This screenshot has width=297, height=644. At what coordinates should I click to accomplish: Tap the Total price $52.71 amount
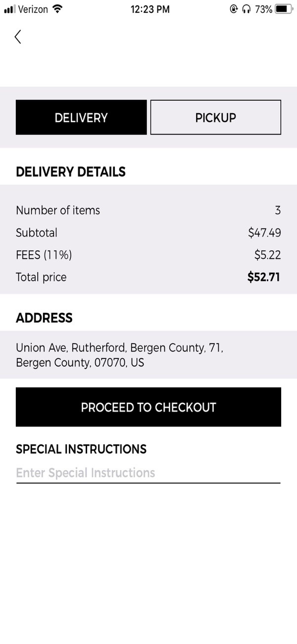click(x=264, y=277)
